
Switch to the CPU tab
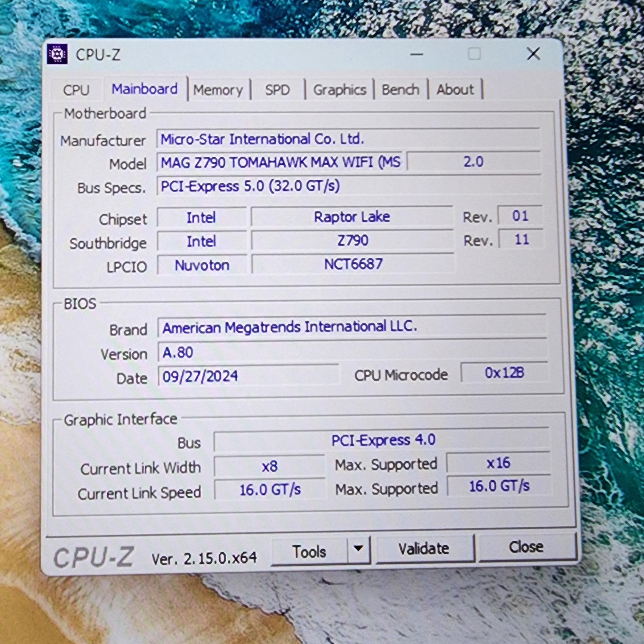pyautogui.click(x=76, y=90)
